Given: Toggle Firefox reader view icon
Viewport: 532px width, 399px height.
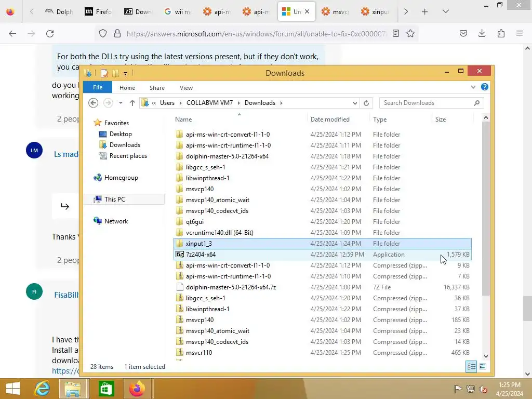Looking at the screenshot, I should 395,34.
